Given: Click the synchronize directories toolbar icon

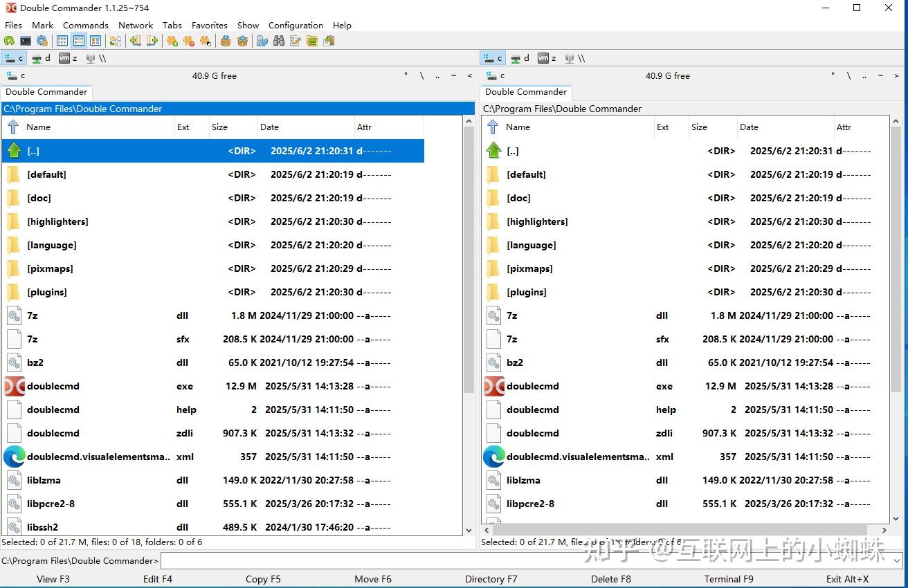Looking at the screenshot, I should tap(312, 41).
